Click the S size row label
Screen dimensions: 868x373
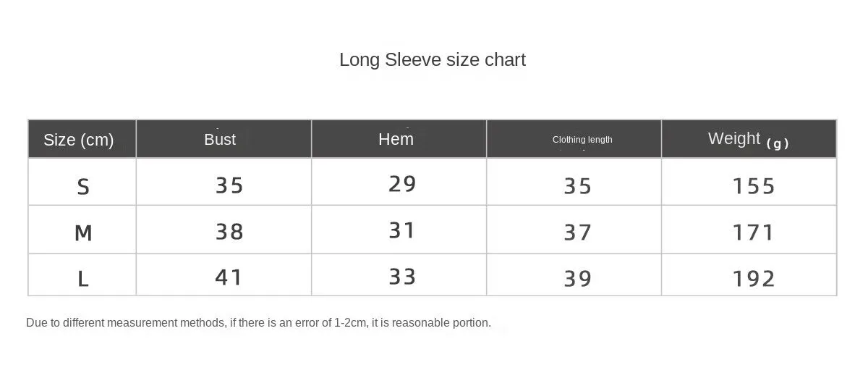[83, 187]
